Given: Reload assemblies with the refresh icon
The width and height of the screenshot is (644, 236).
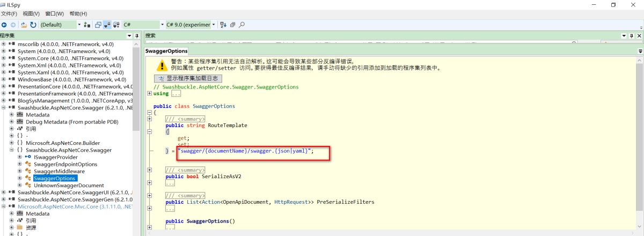Looking at the screenshot, I should click(33, 25).
